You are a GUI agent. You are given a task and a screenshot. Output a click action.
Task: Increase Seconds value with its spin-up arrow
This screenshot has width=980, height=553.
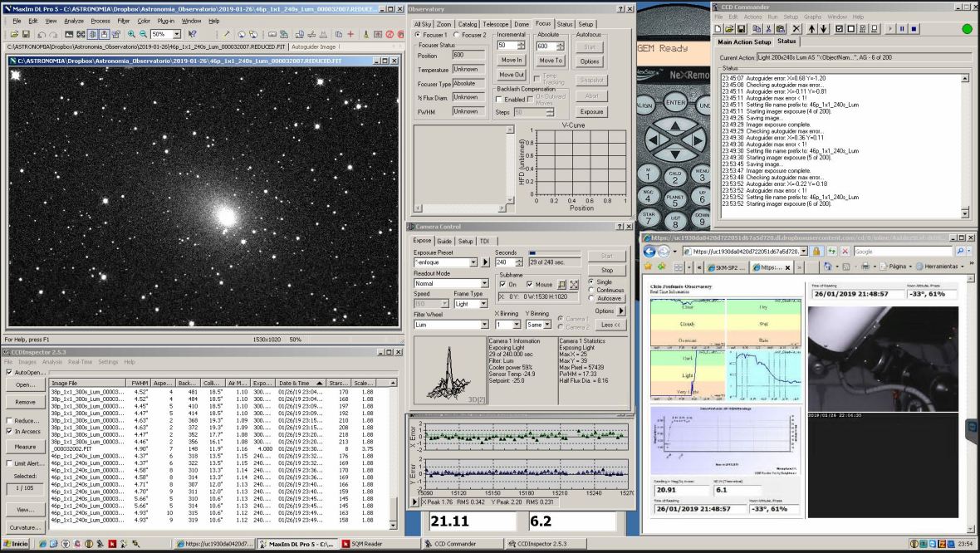coord(518,259)
